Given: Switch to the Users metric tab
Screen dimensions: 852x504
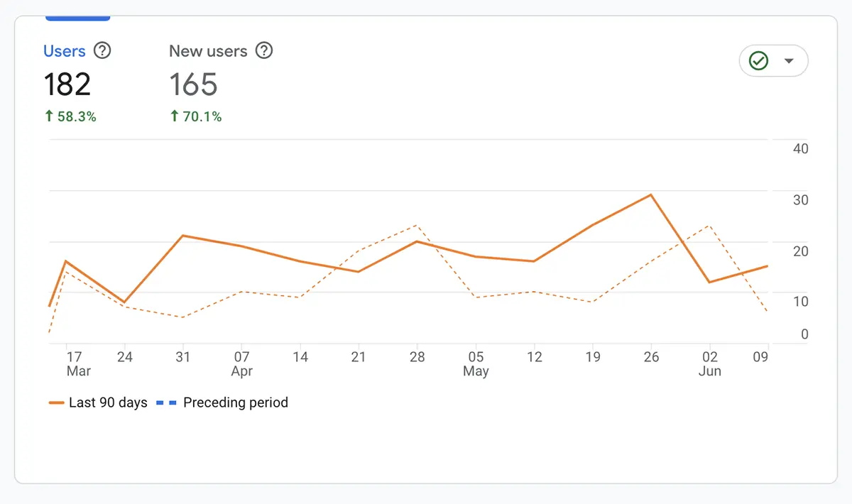Looking at the screenshot, I should [x=65, y=51].
